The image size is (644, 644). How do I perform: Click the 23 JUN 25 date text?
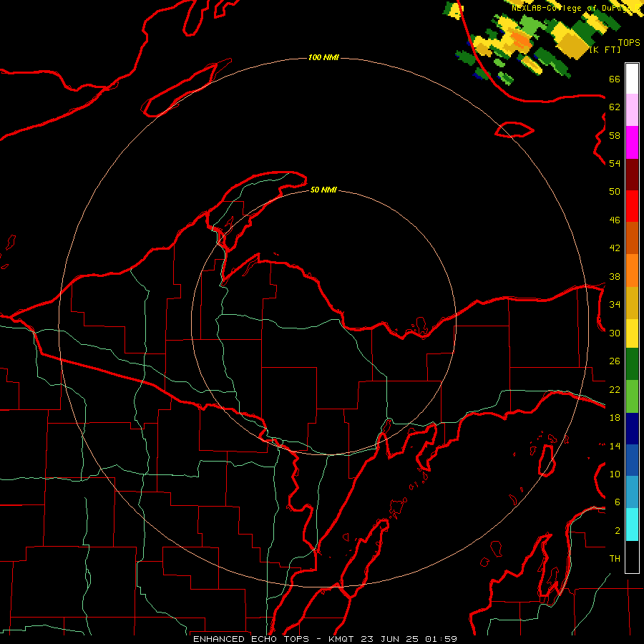click(x=390, y=639)
